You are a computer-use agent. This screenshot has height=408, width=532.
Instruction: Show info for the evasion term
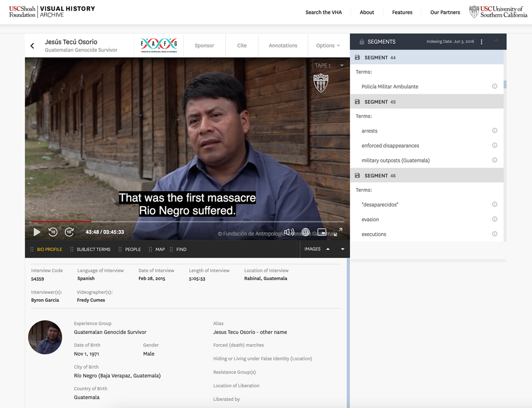click(495, 219)
